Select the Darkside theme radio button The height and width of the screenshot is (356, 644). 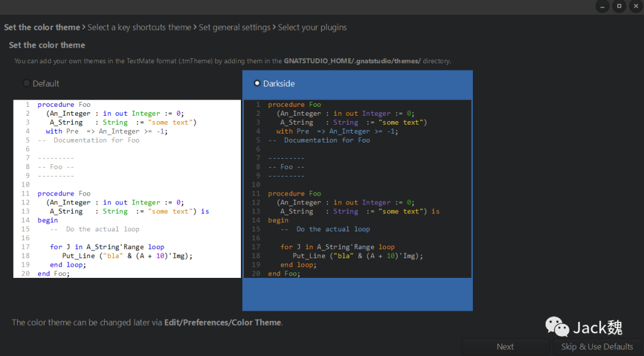pos(257,83)
